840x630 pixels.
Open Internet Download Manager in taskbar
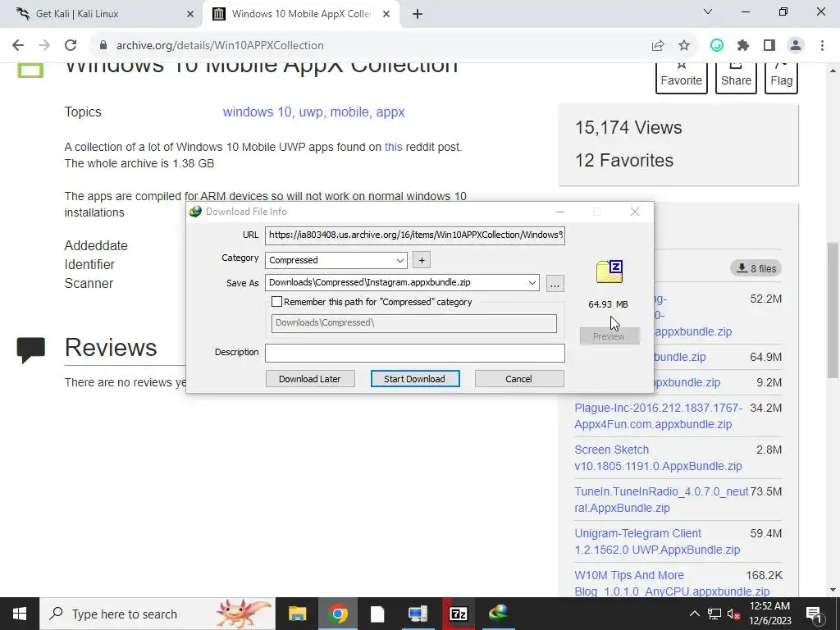[498, 614]
